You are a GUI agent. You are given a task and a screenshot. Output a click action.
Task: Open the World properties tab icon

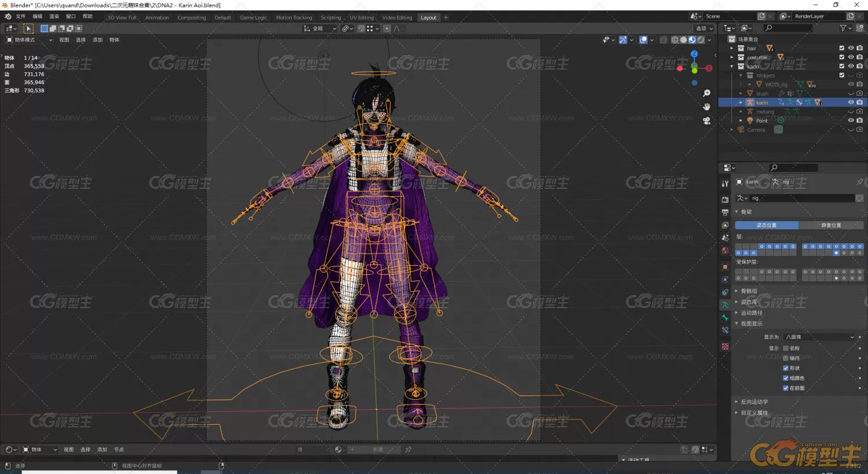pyautogui.click(x=725, y=251)
